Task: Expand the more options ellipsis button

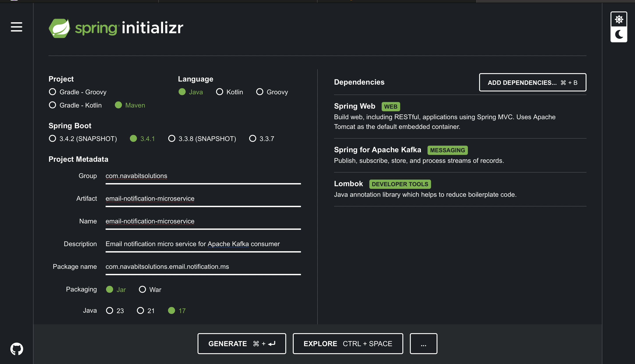Action: click(423, 344)
